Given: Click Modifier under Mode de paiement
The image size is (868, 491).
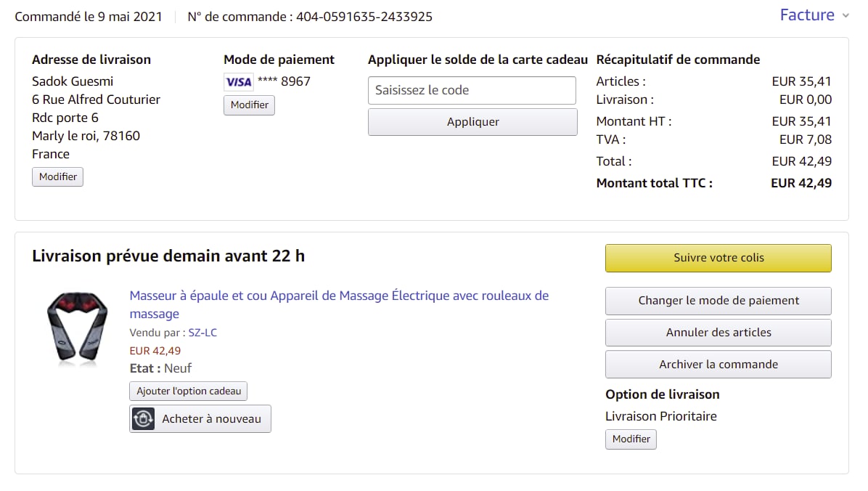Looking at the screenshot, I should point(249,105).
